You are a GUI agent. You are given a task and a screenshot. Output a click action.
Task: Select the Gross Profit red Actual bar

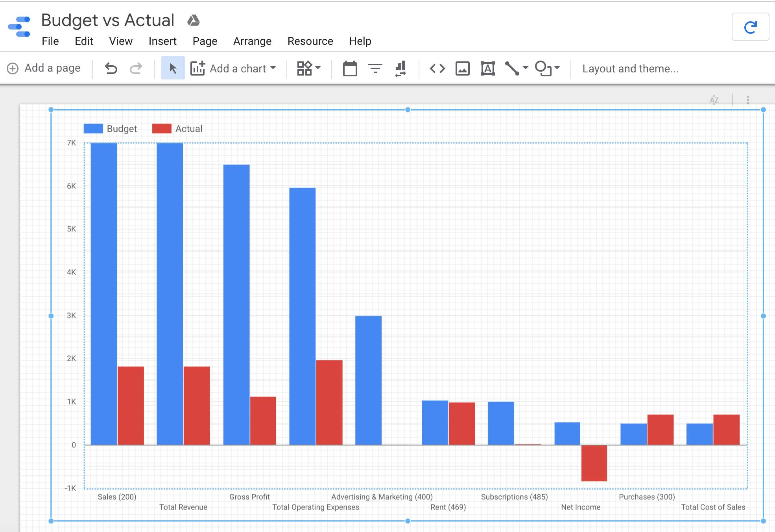(x=263, y=421)
